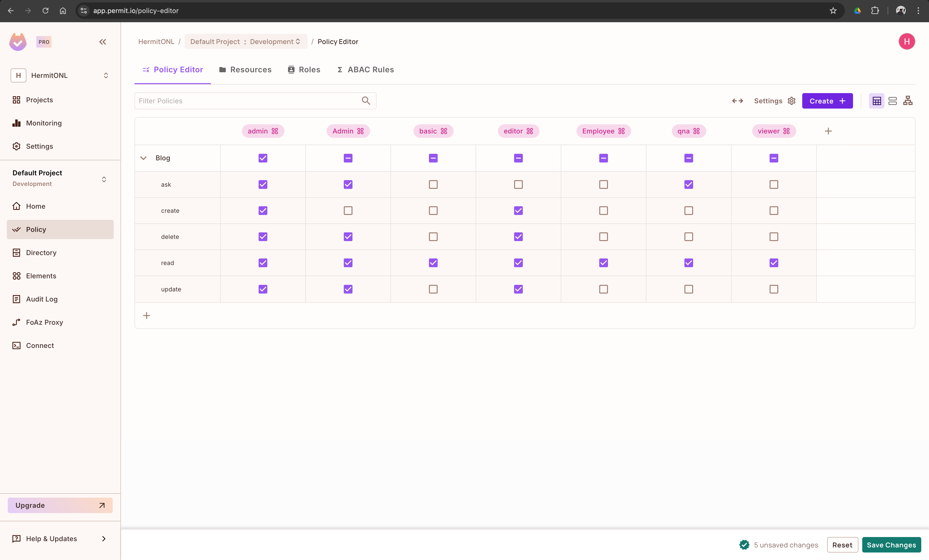929x560 pixels.
Task: Click the qna role tag
Action: [x=689, y=131]
